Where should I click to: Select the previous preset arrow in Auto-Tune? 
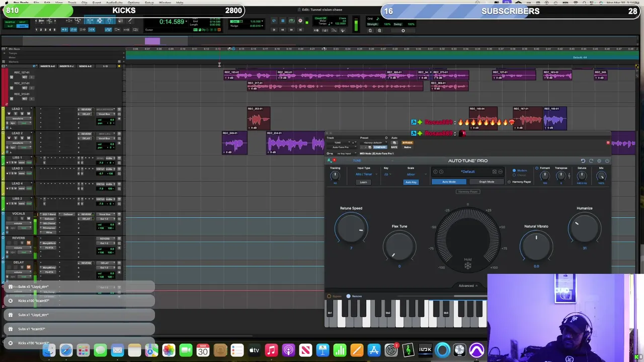coord(435,171)
